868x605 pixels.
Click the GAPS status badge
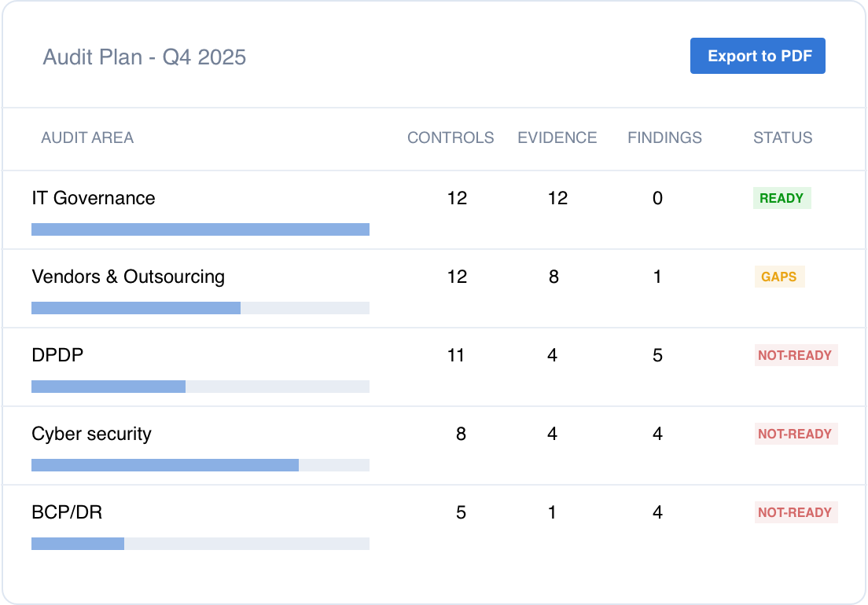pyautogui.click(x=778, y=277)
